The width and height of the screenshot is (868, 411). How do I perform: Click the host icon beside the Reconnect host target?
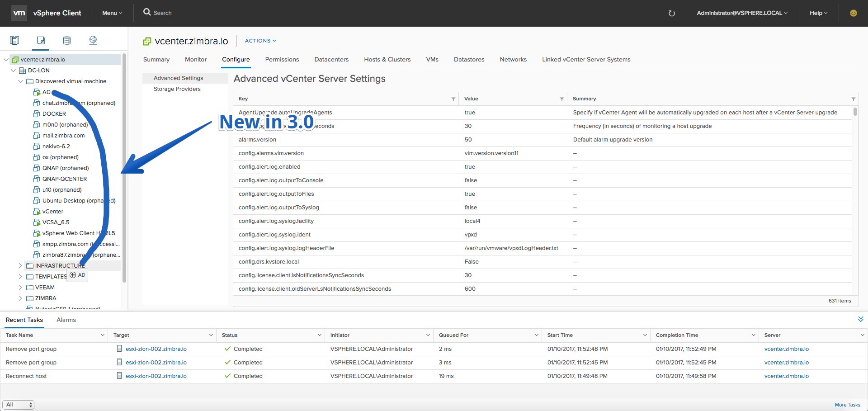(x=119, y=376)
